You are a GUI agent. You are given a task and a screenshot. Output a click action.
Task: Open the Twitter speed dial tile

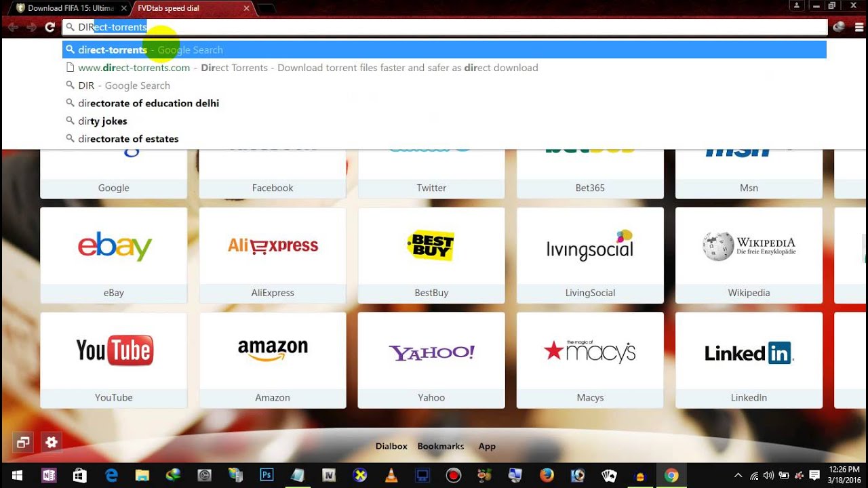(x=431, y=174)
